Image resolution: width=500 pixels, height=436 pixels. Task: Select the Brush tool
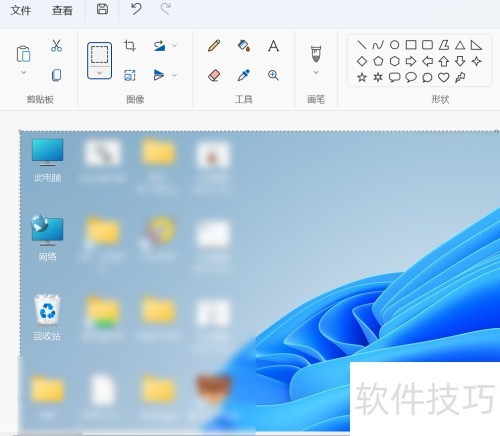316,54
